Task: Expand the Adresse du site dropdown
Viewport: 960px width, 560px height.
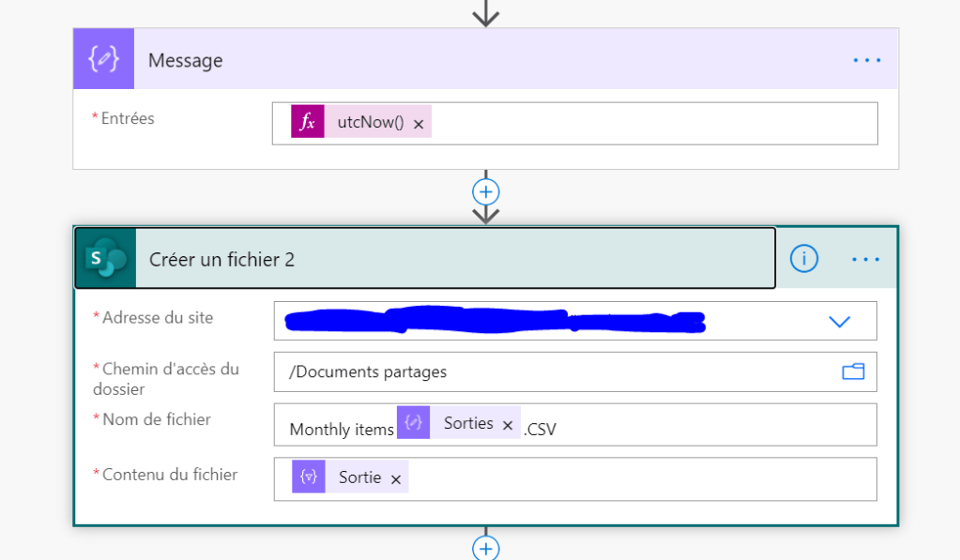Action: coord(839,321)
